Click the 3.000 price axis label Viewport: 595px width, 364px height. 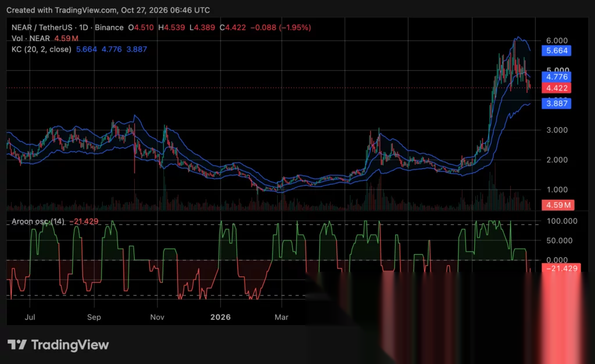(x=557, y=130)
